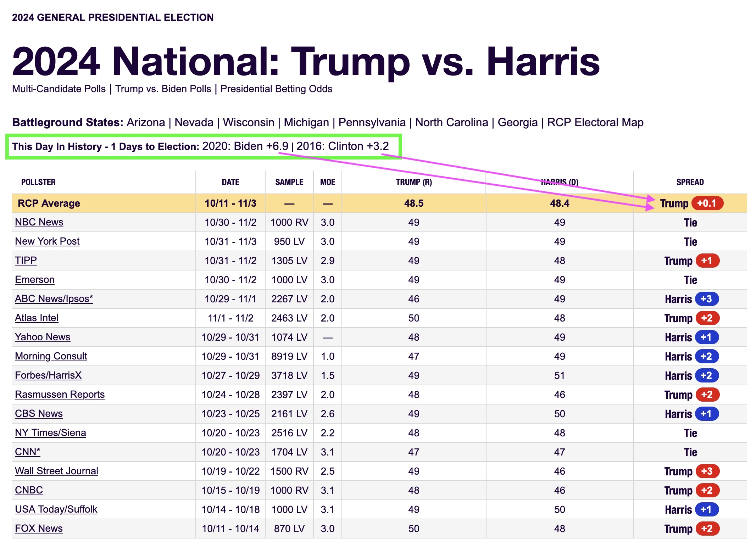Click the SPREAD column header
The width and height of the screenshot is (756, 553).
(x=690, y=182)
